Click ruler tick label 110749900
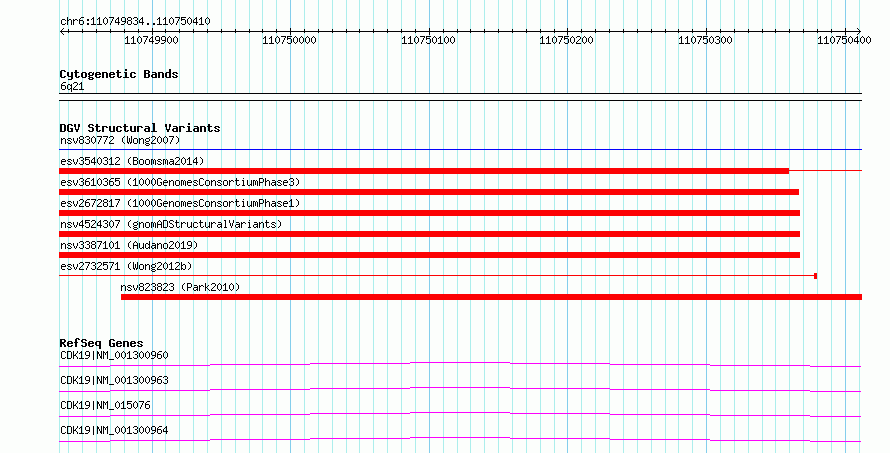This screenshot has width=890, height=453. (x=151, y=40)
